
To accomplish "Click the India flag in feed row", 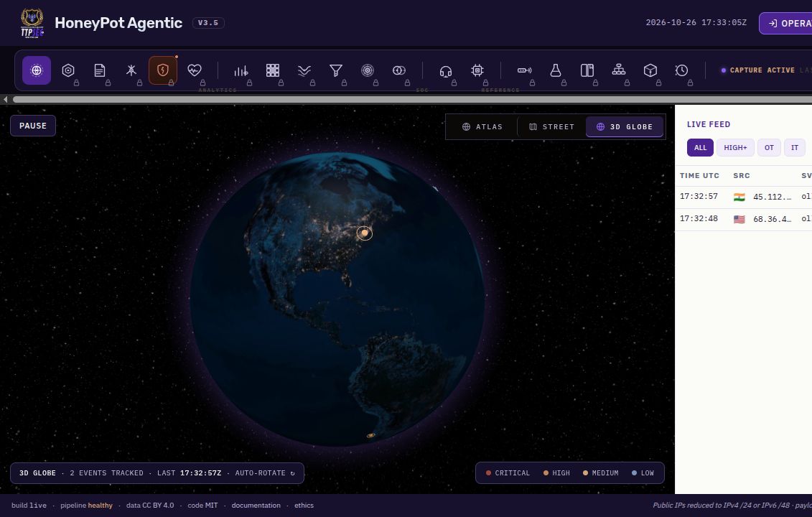I will pos(739,197).
